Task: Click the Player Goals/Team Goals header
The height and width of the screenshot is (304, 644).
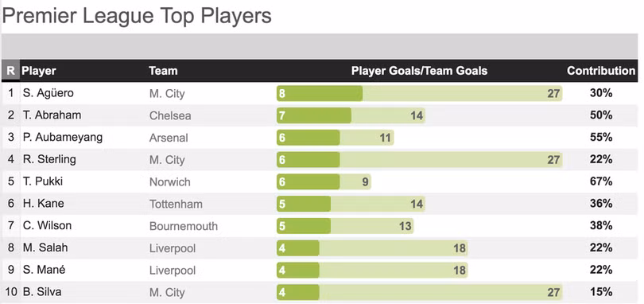Action: (419, 71)
